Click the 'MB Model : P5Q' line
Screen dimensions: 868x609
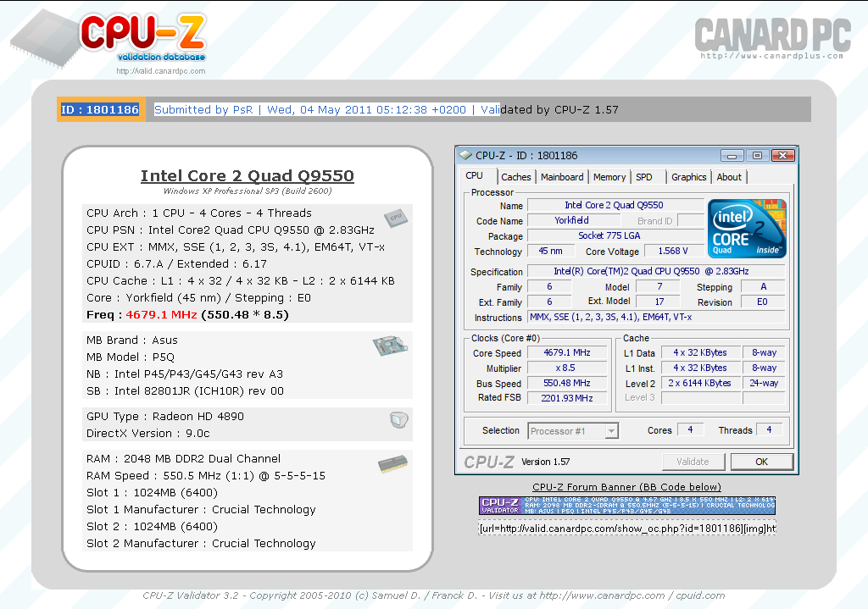pos(131,357)
